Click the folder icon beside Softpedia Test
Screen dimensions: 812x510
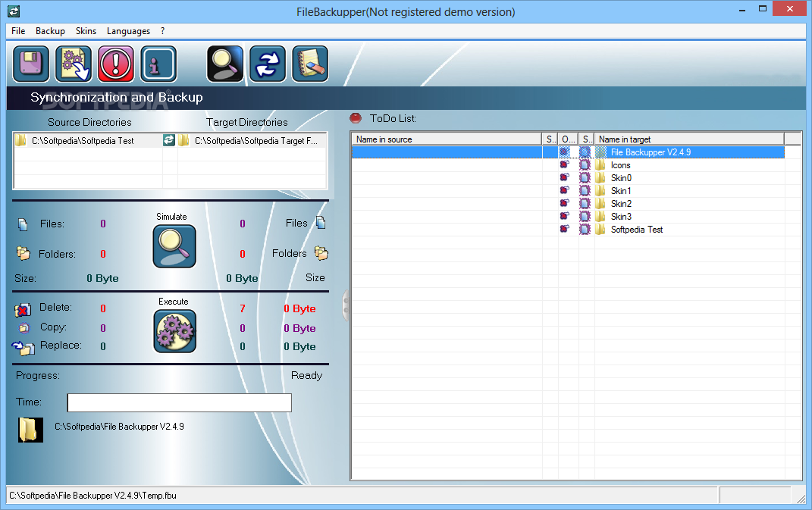click(600, 230)
